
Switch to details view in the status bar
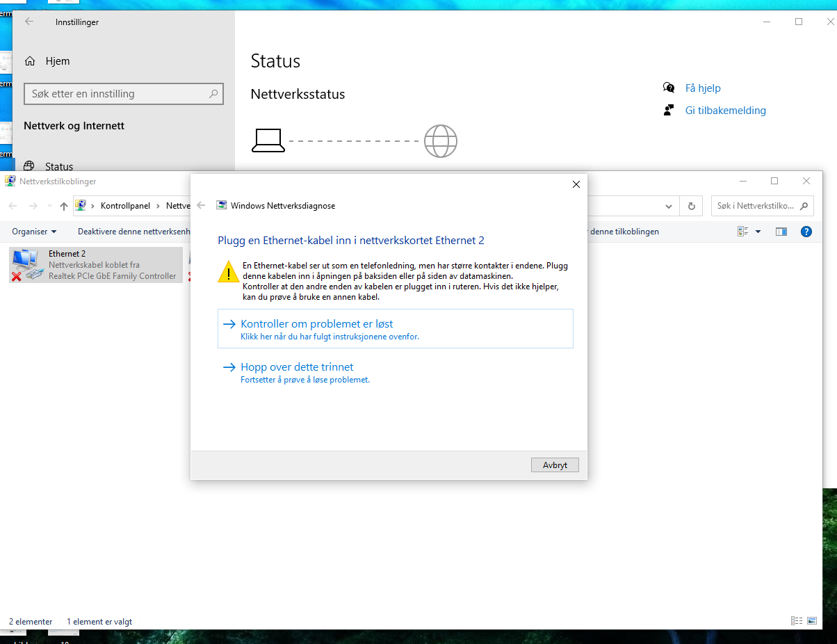coord(797,621)
